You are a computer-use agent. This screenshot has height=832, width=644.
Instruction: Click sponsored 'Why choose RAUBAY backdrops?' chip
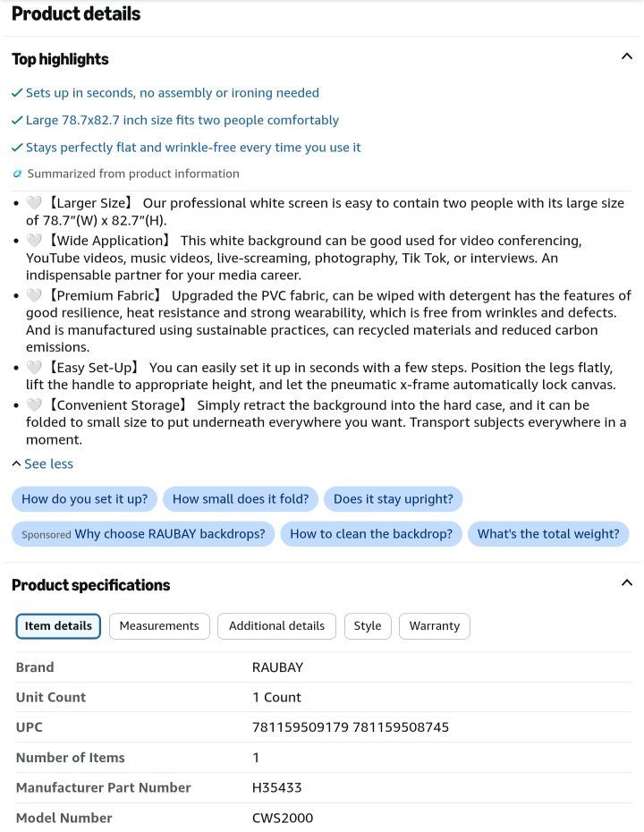coord(143,534)
